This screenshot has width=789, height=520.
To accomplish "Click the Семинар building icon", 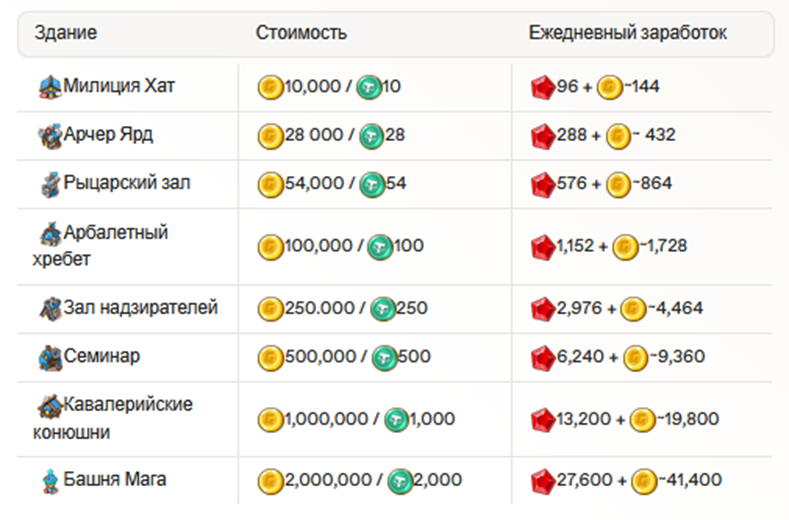I will click(50, 357).
